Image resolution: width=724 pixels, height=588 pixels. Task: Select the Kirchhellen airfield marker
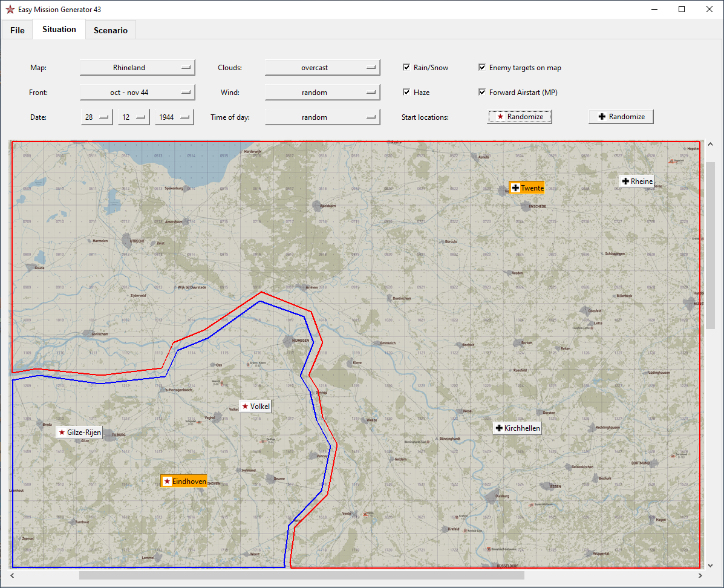(x=517, y=428)
